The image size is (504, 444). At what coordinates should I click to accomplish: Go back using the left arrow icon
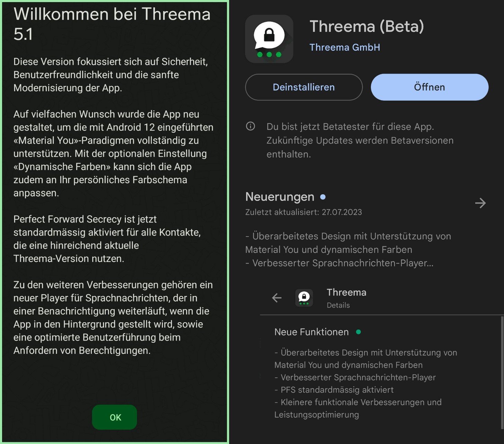(x=277, y=298)
